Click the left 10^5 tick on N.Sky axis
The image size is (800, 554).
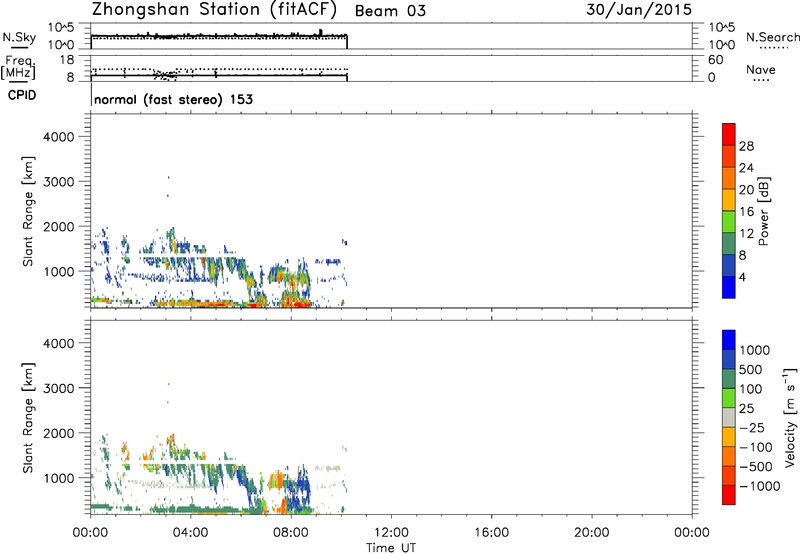(61, 28)
